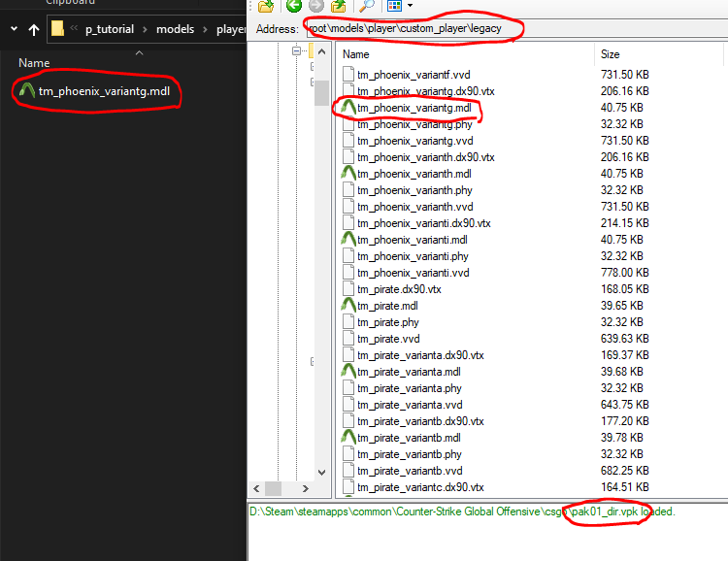728x561 pixels.
Task: Select tm_pirate_varianta.phy file
Action: coord(410,388)
